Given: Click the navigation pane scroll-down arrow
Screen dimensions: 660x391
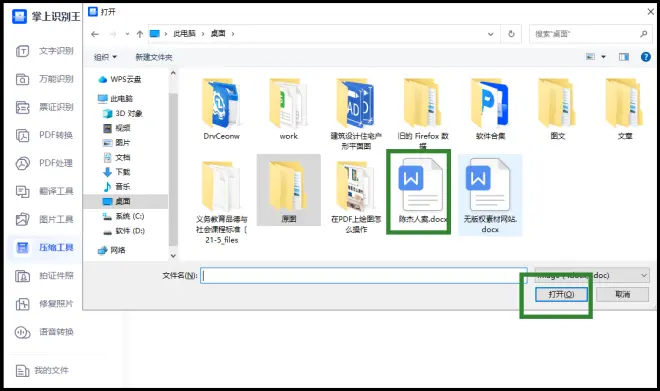Looking at the screenshot, I should [173, 255].
